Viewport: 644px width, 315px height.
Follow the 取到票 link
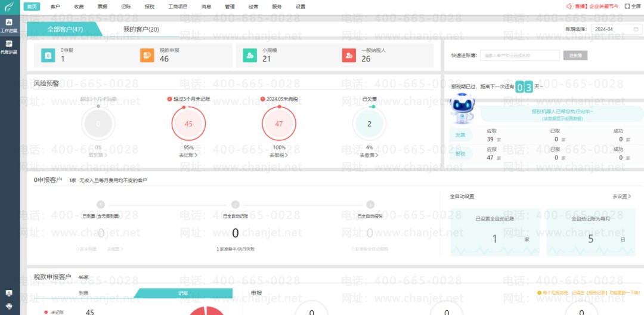coord(98,155)
